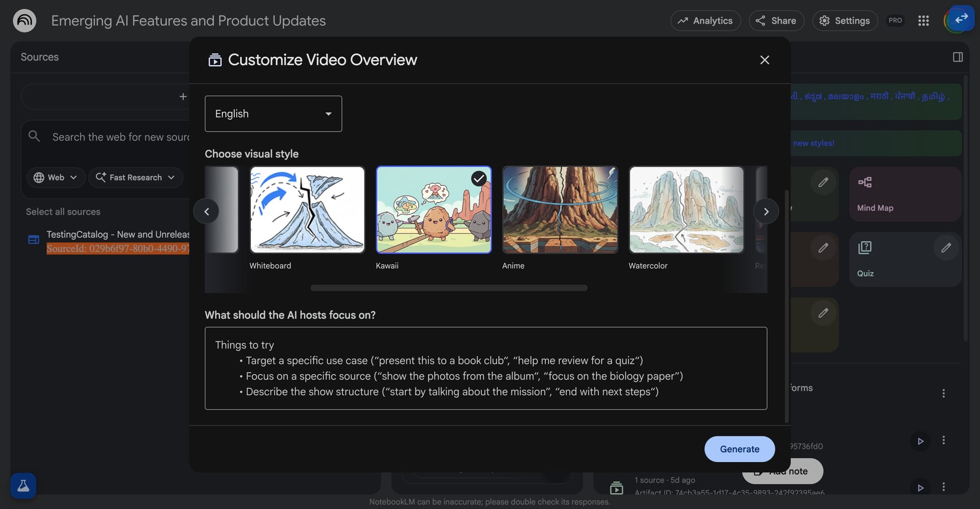Click the 'Choose visual style' heading

252,154
